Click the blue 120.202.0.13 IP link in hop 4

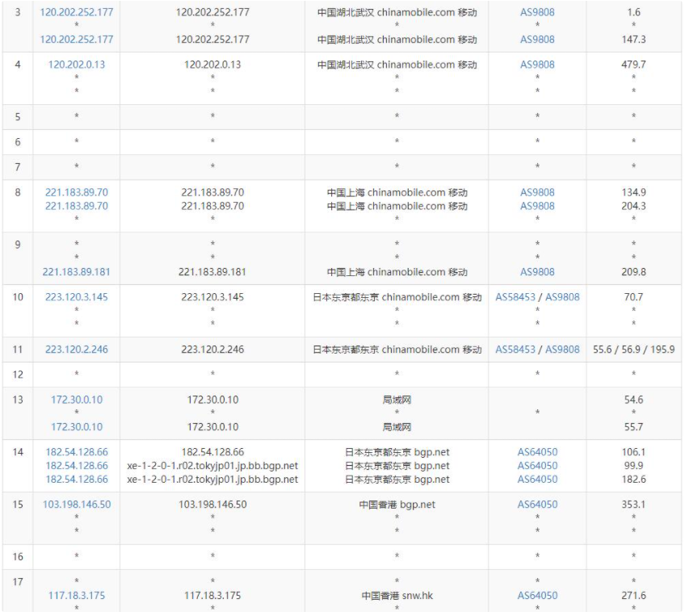(x=77, y=65)
